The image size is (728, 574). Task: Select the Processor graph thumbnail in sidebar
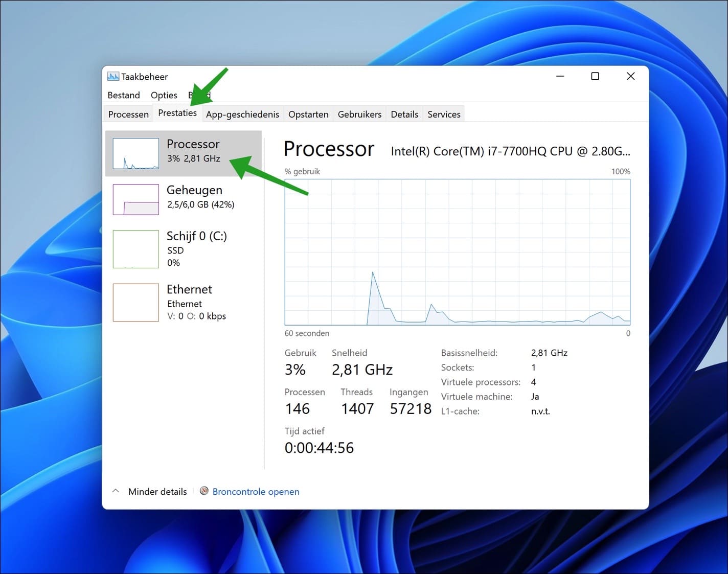[x=135, y=153]
